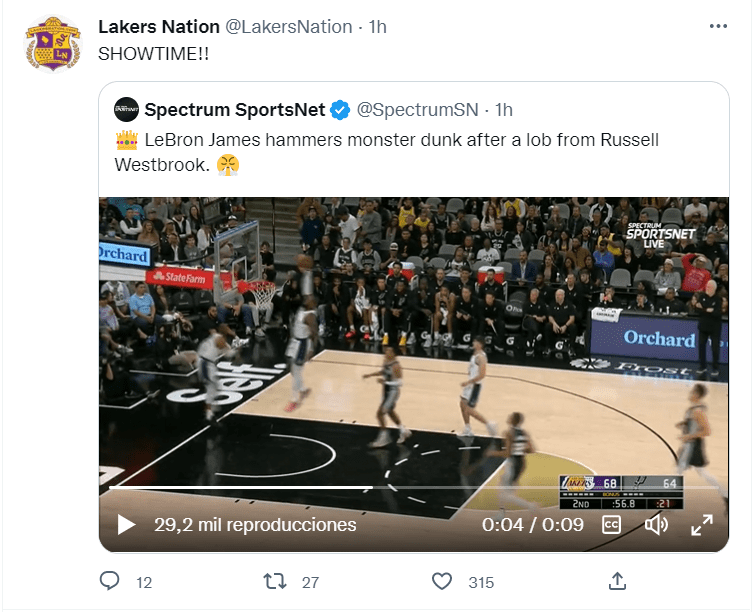Open the Spectrum SportsNet account name

(x=235, y=109)
